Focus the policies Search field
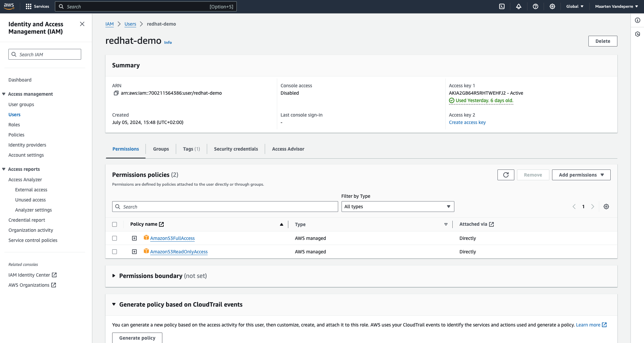 [225, 207]
